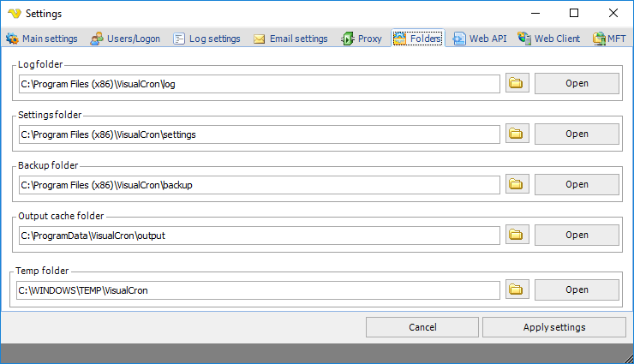
Task: Open the Web Client tab
Action: click(549, 39)
